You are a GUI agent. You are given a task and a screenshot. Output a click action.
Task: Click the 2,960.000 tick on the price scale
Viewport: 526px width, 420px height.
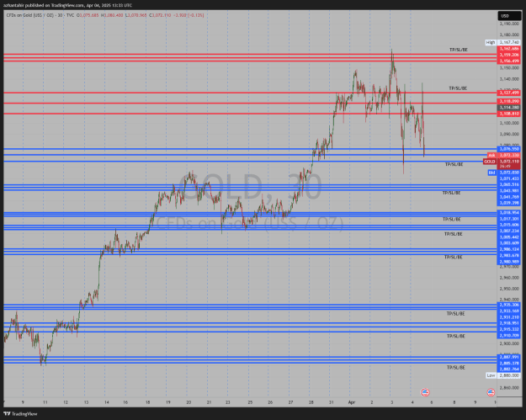point(509,278)
